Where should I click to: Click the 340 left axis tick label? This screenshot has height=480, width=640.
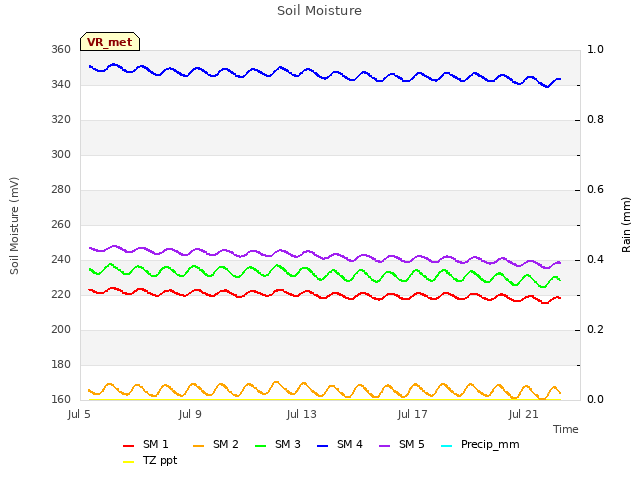click(61, 84)
